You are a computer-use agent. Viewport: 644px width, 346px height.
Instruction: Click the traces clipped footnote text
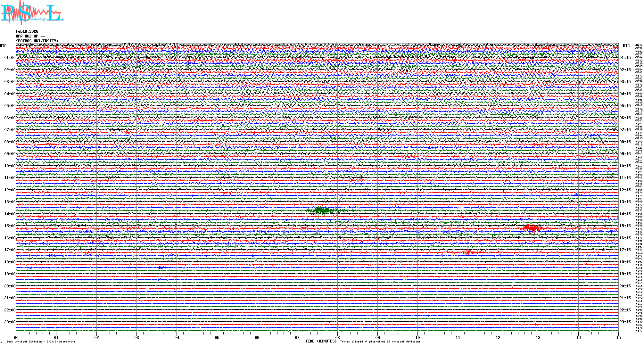click(x=380, y=342)
